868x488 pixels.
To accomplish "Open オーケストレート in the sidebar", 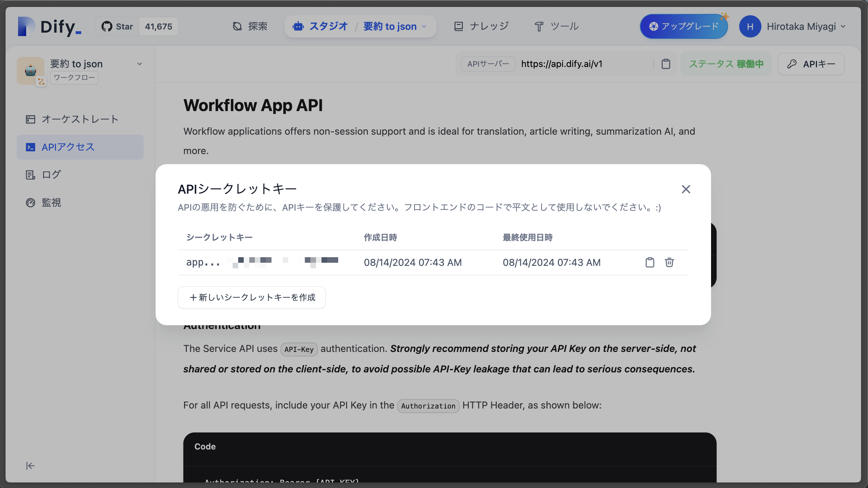I will (80, 119).
